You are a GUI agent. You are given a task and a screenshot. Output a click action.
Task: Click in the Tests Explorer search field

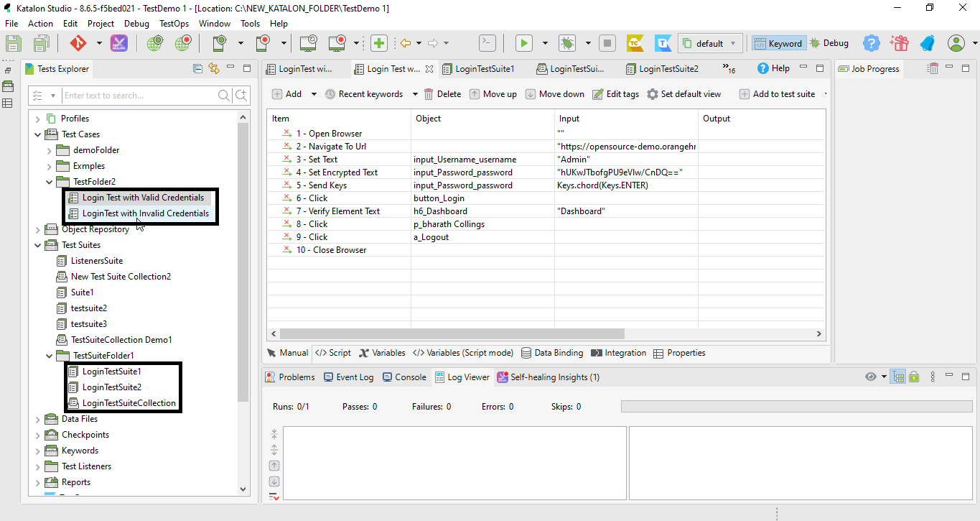click(x=139, y=96)
